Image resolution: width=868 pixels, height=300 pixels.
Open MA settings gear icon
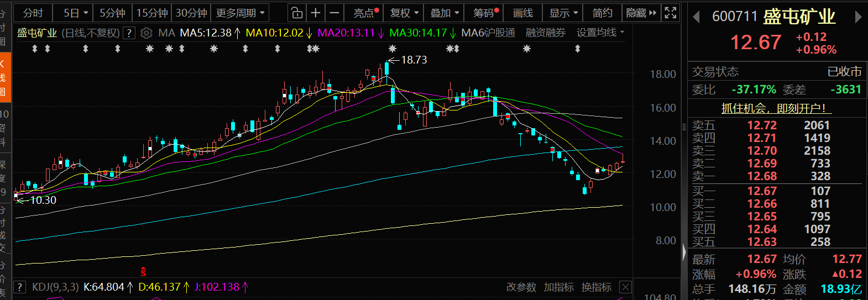[146, 33]
